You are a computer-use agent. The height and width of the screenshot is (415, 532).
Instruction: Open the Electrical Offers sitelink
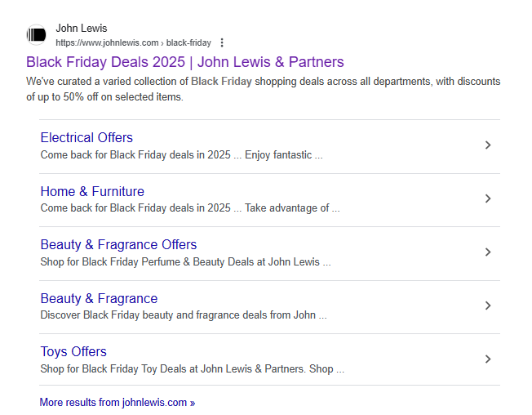coord(86,137)
